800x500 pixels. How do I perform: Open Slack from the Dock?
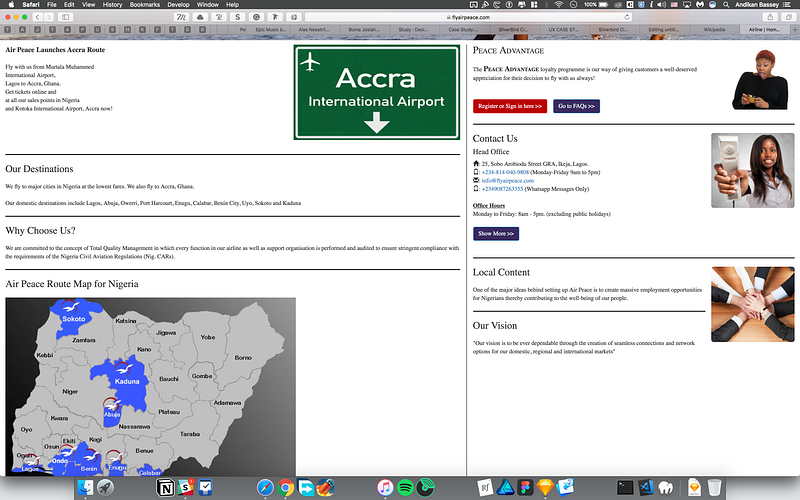[x=185, y=488]
